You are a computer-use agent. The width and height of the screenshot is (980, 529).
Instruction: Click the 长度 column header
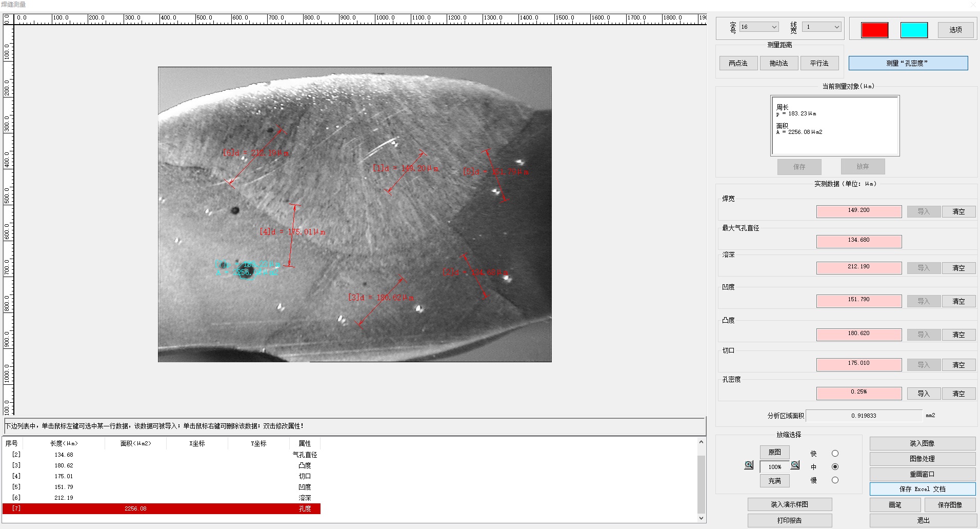click(x=64, y=443)
